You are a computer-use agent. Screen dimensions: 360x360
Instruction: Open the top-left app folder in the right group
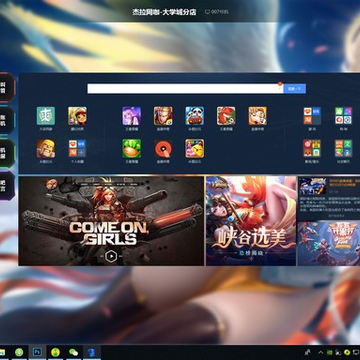[x=312, y=116]
